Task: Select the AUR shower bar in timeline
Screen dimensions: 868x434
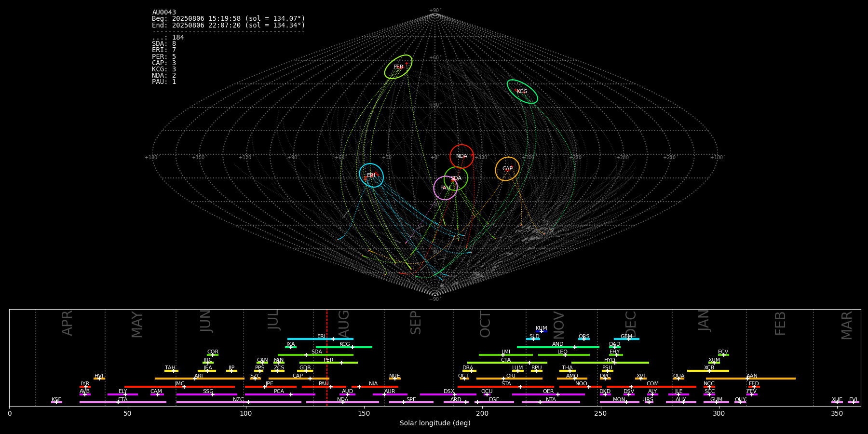Action: [x=390, y=394]
